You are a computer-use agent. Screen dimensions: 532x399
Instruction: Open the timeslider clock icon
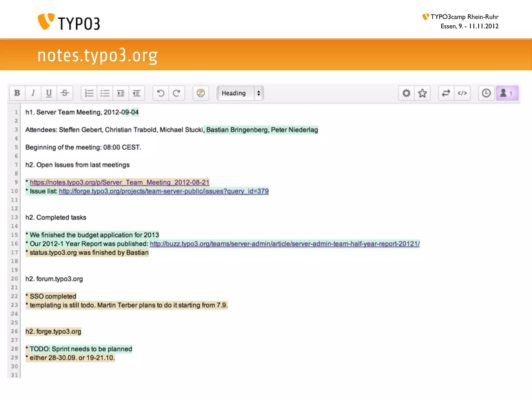486,93
